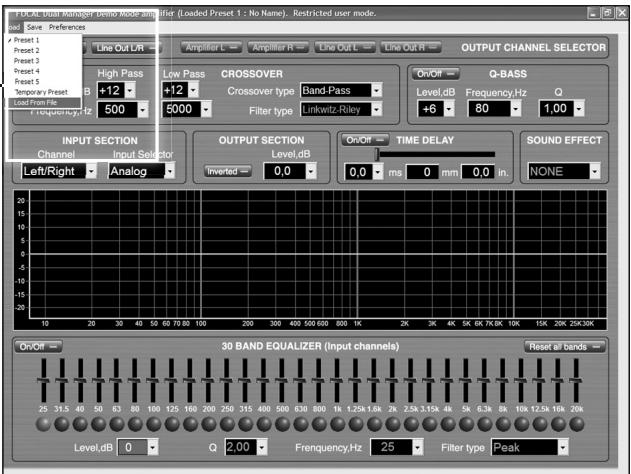Open the High Pass 500 Hz frequency dropdown
This screenshot has height=474, width=631.
point(143,109)
